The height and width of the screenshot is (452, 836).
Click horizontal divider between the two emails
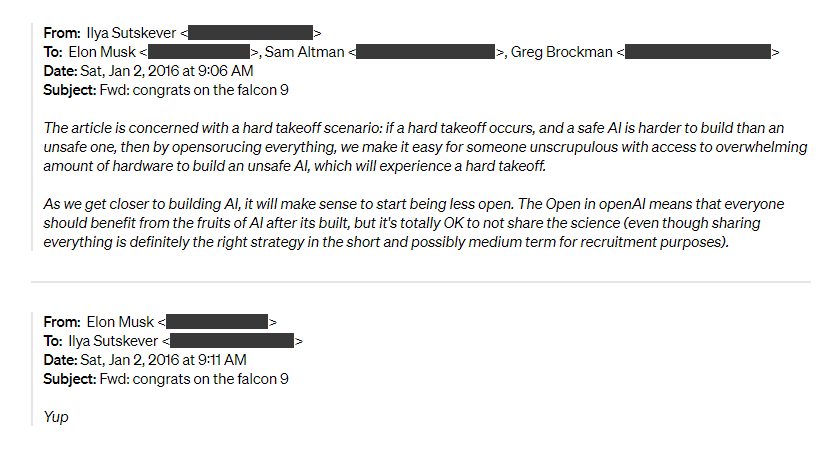pos(420,283)
